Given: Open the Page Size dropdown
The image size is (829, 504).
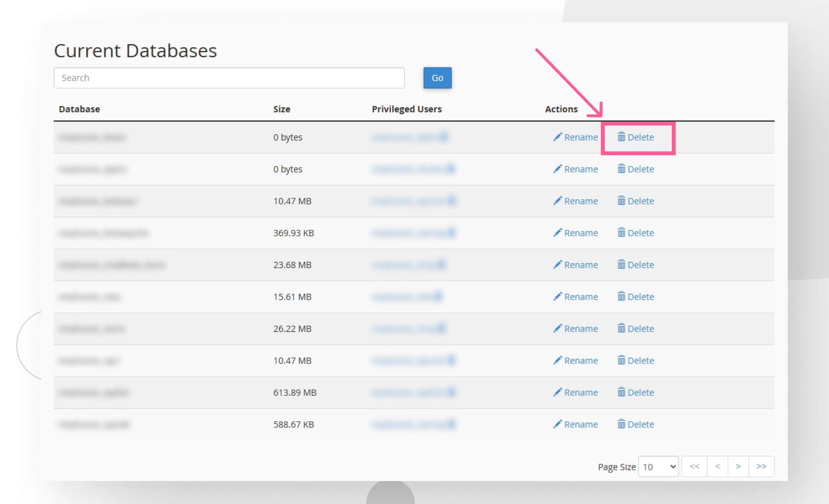Looking at the screenshot, I should tap(658, 467).
